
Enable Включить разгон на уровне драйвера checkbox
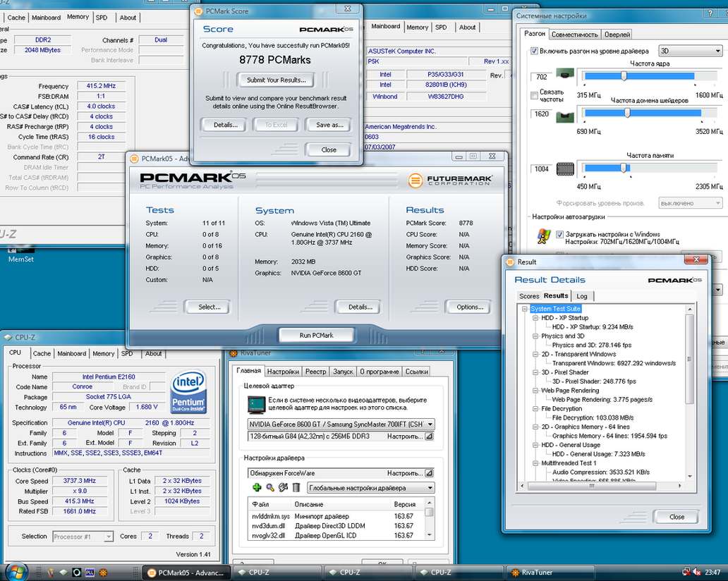534,51
